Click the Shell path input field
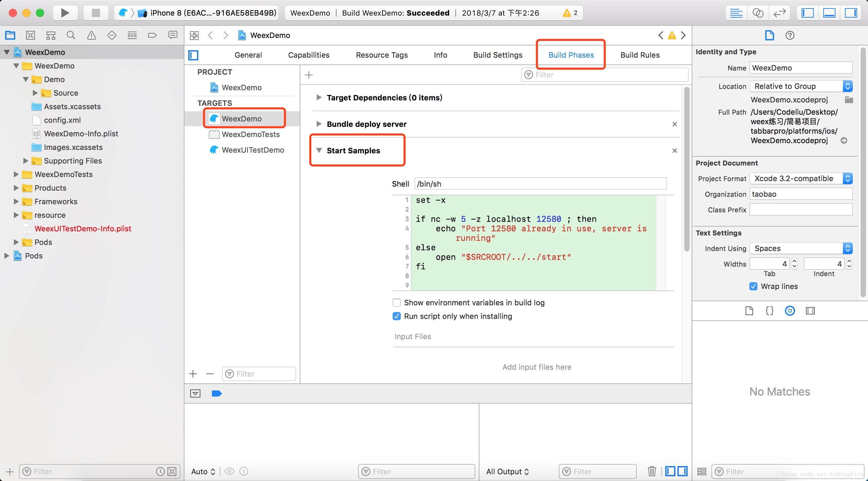Image resolution: width=868 pixels, height=481 pixels. tap(540, 184)
